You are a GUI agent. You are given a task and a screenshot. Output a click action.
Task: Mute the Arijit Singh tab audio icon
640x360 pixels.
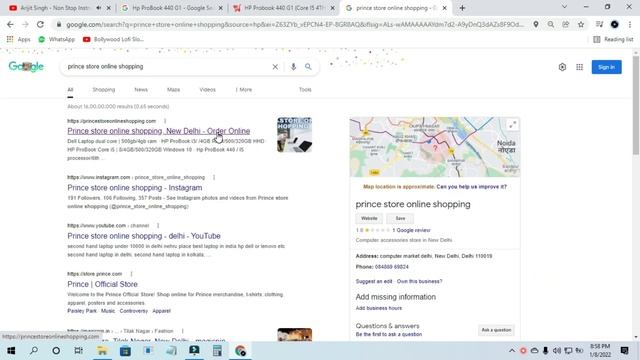(x=99, y=8)
